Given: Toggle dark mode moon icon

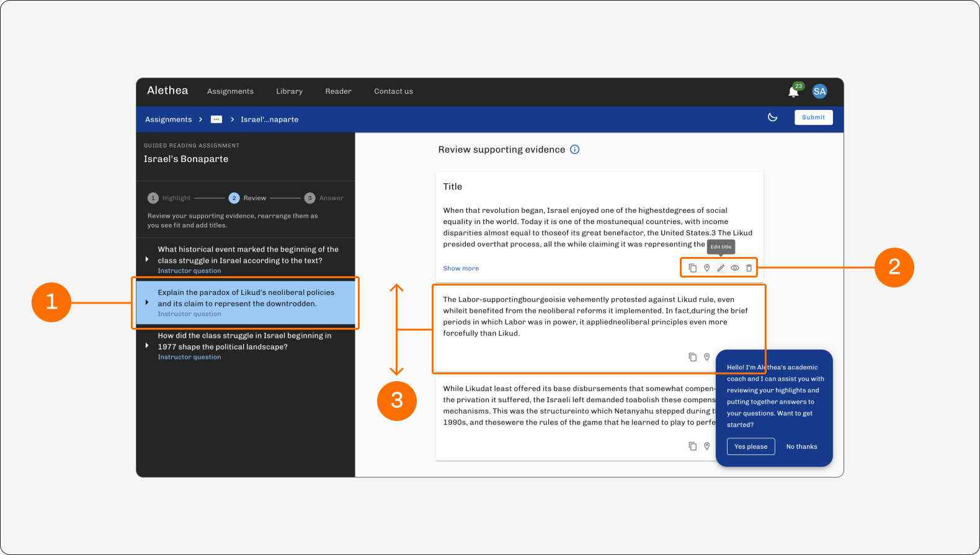Looking at the screenshot, I should tap(772, 117).
